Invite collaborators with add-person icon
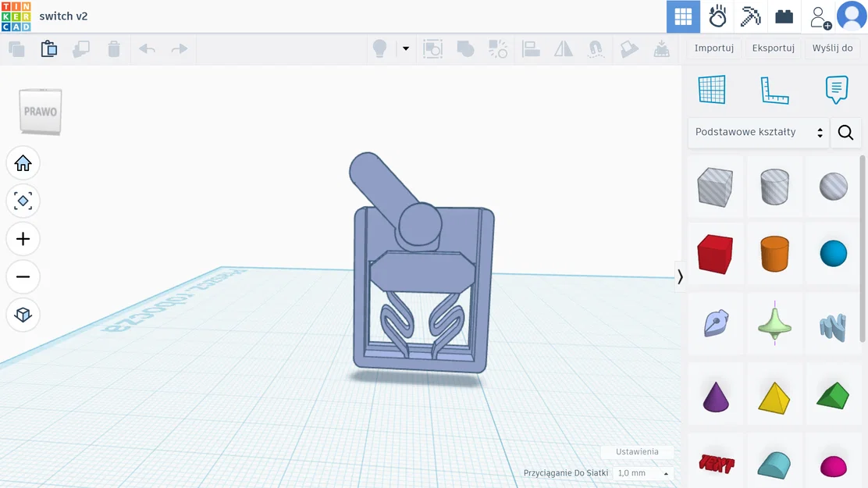This screenshot has height=488, width=868. coord(820,17)
